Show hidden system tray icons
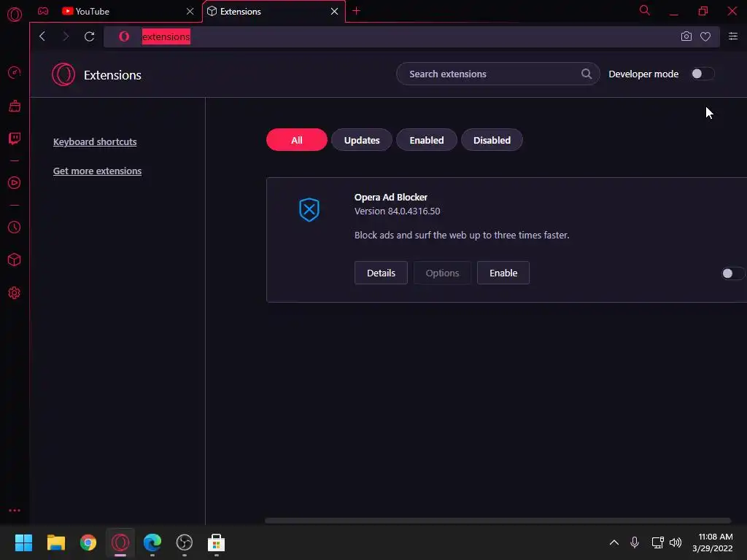Image resolution: width=747 pixels, height=560 pixels. click(614, 542)
